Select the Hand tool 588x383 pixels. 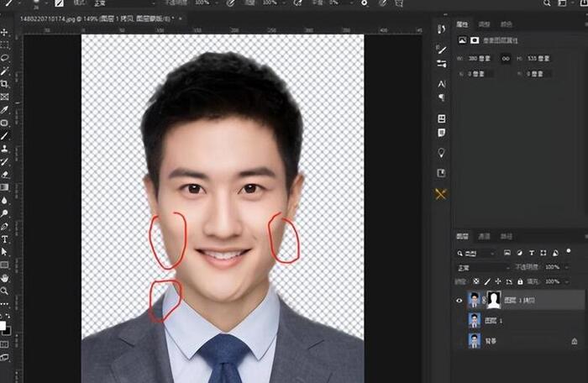pos(4,278)
